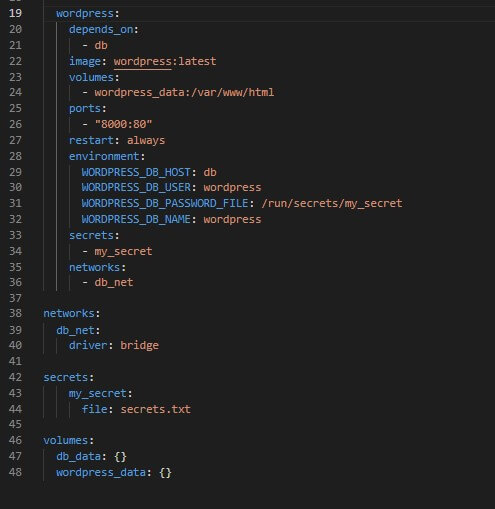Click the 'always' restart value
The height and width of the screenshot is (509, 495).
[146, 140]
